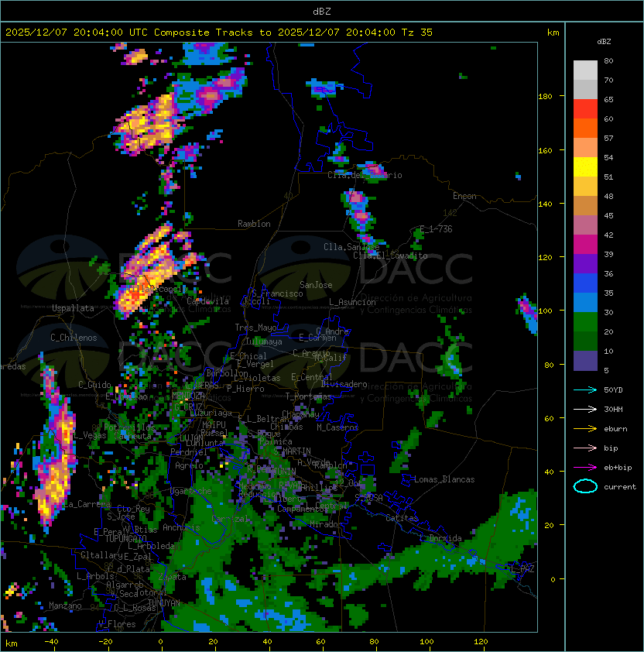644x652 pixels.
Task: Select the red swatch in dBZ scale
Action: (x=585, y=108)
